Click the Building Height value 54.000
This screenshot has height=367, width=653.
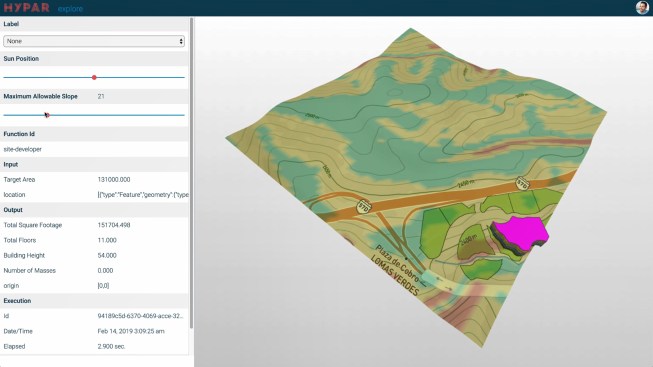[x=107, y=255]
